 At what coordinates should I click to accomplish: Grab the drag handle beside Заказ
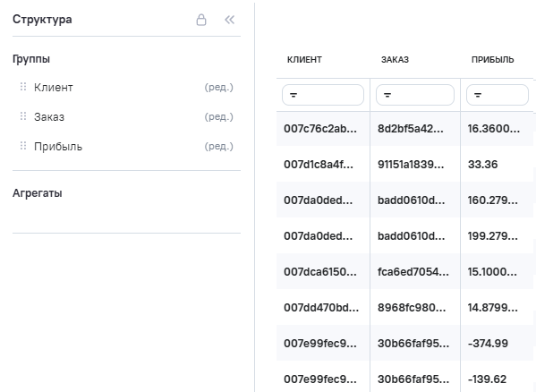23,116
